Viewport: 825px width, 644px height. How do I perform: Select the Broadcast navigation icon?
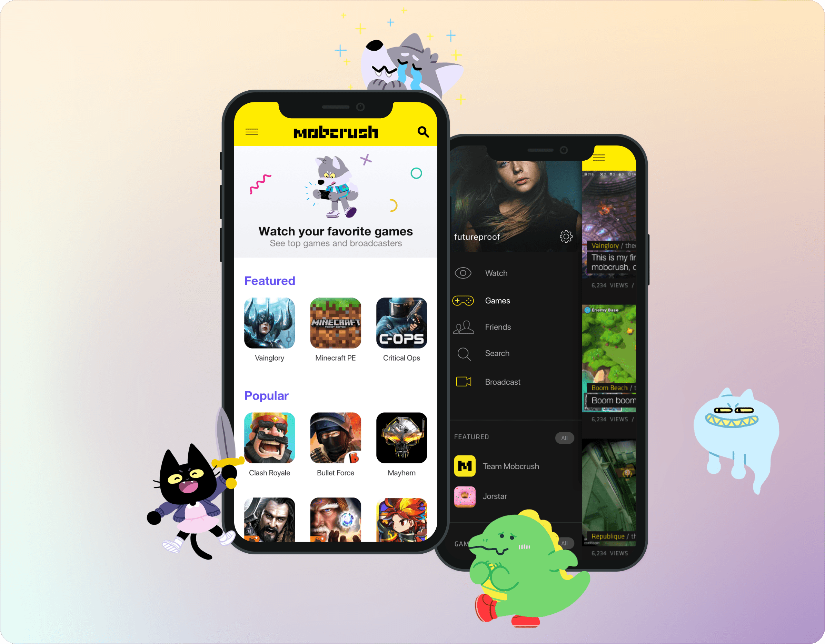pos(465,382)
